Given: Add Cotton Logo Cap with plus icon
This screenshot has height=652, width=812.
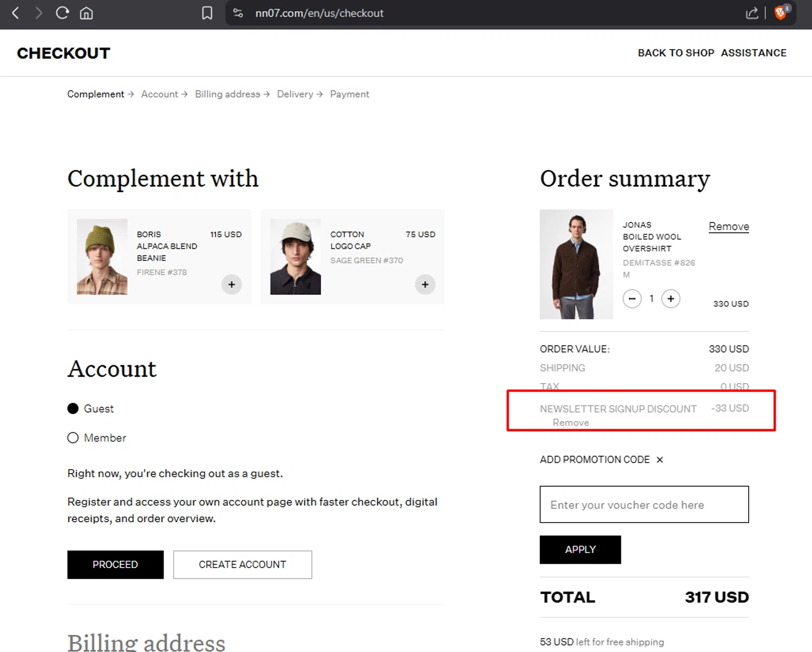Looking at the screenshot, I should [425, 285].
